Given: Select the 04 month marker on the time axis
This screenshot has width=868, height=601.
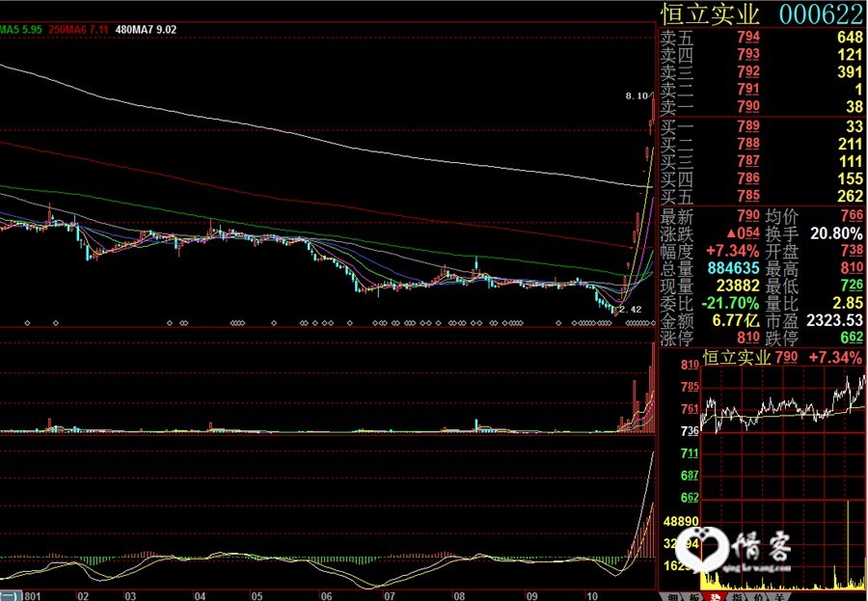Looking at the screenshot, I should click(200, 596).
